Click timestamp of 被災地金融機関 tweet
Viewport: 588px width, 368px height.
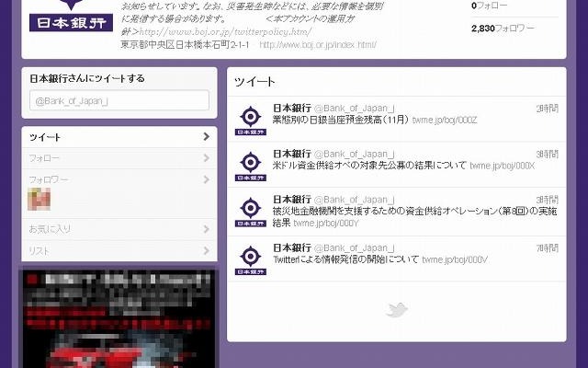click(548, 200)
